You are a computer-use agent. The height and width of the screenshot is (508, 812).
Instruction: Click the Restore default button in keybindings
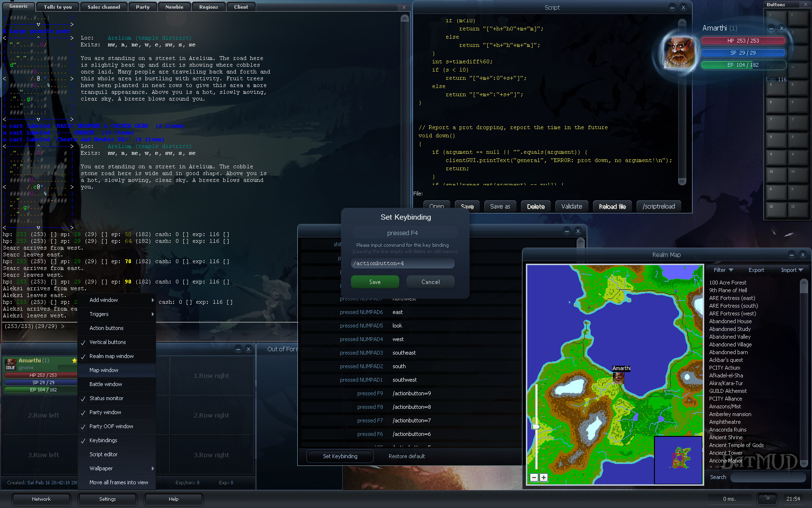[x=406, y=456]
